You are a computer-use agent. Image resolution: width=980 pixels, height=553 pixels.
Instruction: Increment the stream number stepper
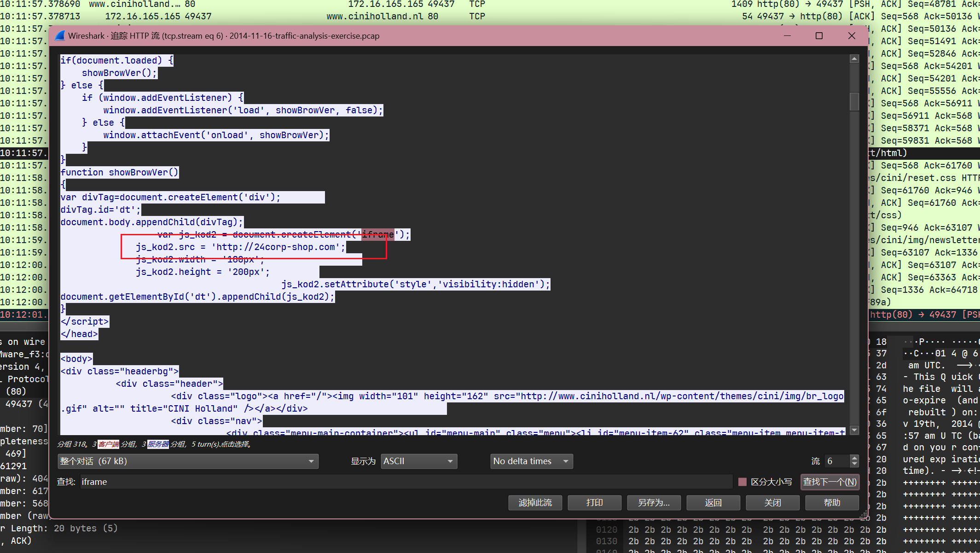point(854,458)
